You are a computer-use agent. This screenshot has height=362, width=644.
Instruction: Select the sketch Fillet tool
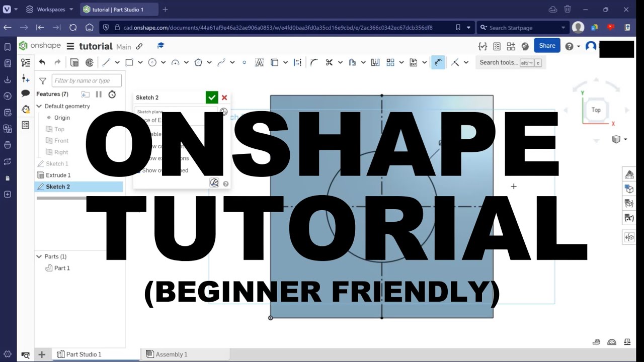(314, 62)
